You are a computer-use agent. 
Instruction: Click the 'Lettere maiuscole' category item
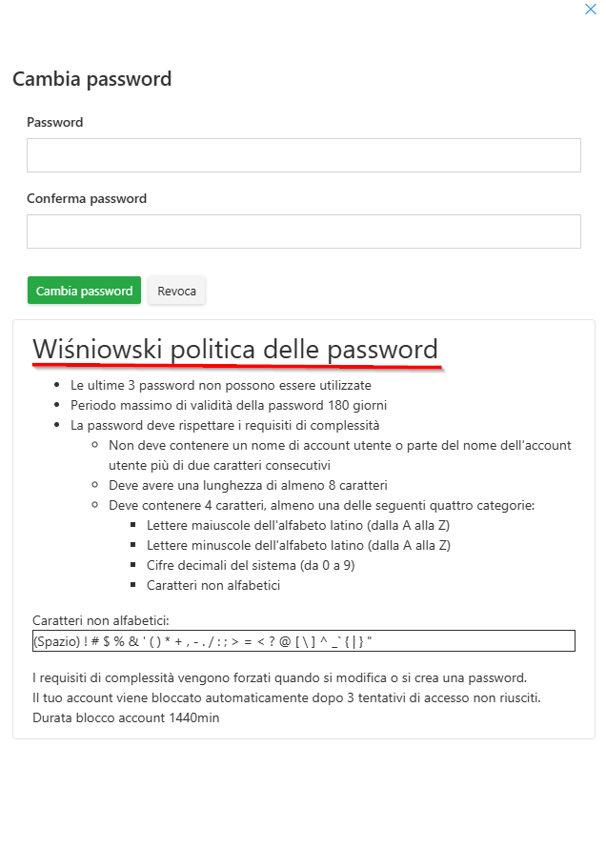tap(298, 525)
